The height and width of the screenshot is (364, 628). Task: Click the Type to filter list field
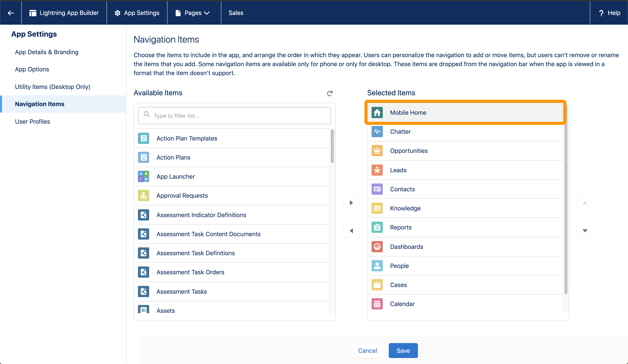click(235, 116)
